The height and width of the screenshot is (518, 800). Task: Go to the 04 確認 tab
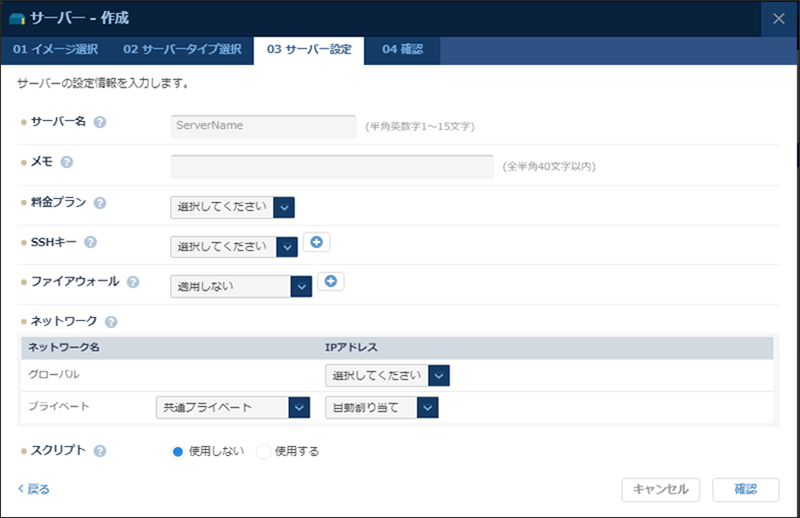(x=403, y=50)
